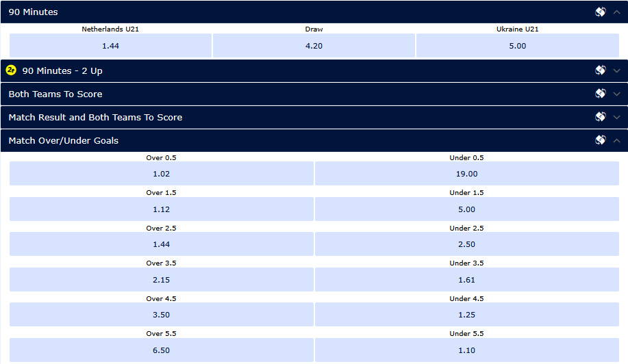Pick Over 0.5 goals at 1.02

click(x=162, y=174)
